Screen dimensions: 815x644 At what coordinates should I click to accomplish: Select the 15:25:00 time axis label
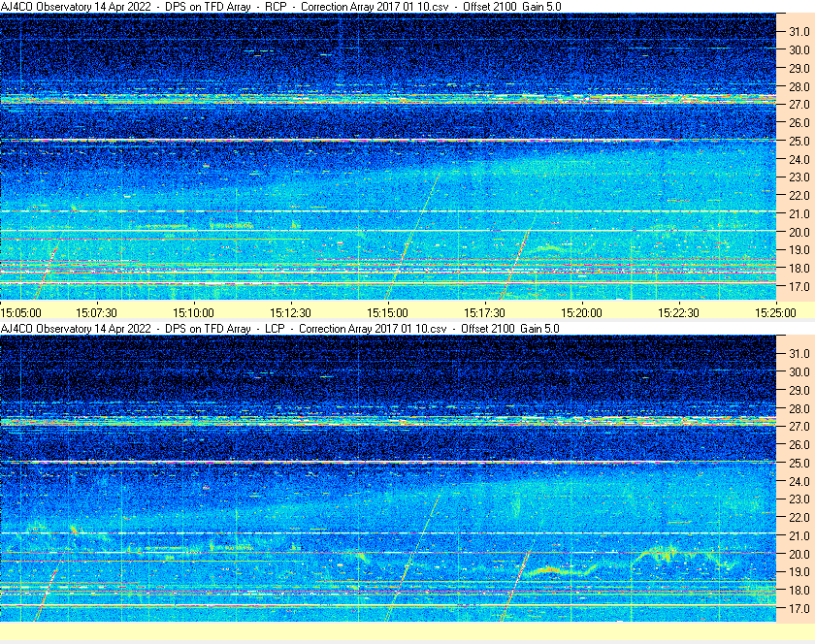pyautogui.click(x=775, y=313)
